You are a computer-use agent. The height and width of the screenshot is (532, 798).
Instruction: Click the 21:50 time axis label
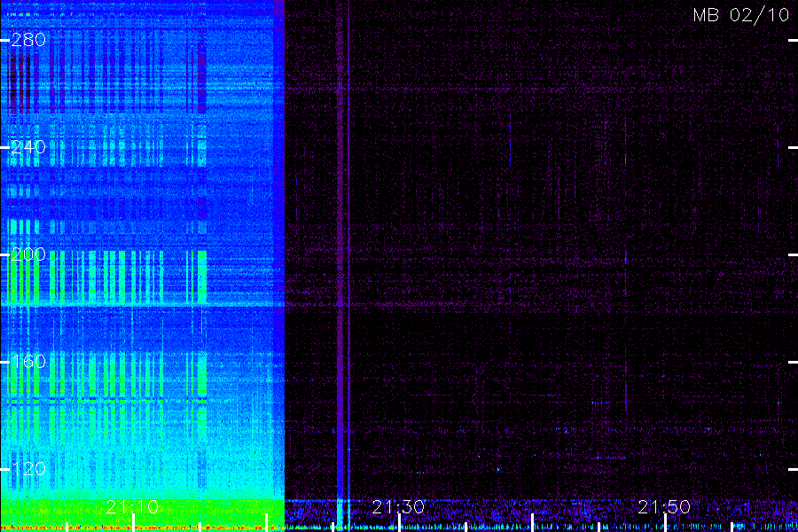click(x=664, y=506)
